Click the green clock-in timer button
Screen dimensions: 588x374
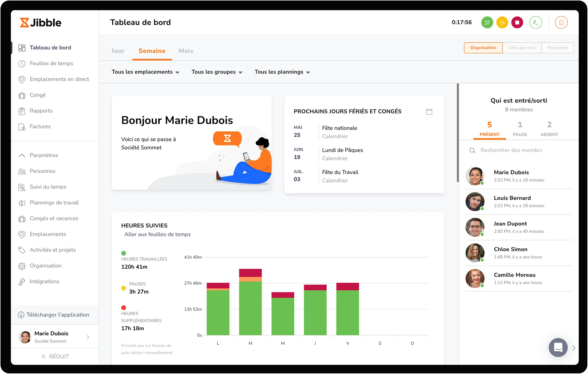pos(487,22)
